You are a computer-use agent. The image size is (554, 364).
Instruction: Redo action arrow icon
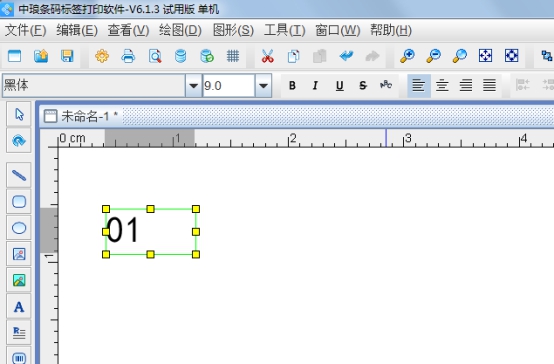pos(372,56)
